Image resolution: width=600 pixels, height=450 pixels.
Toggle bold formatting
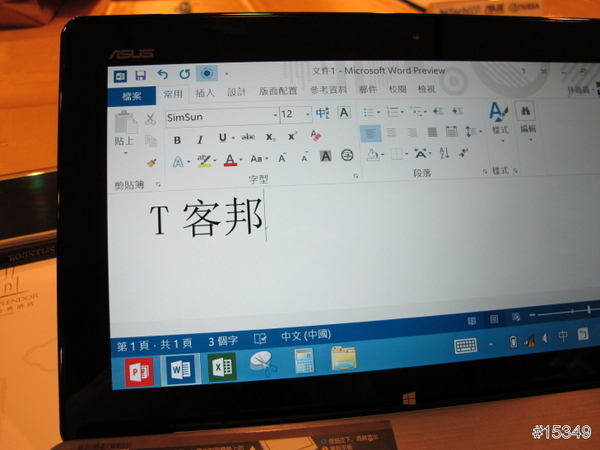(x=177, y=140)
